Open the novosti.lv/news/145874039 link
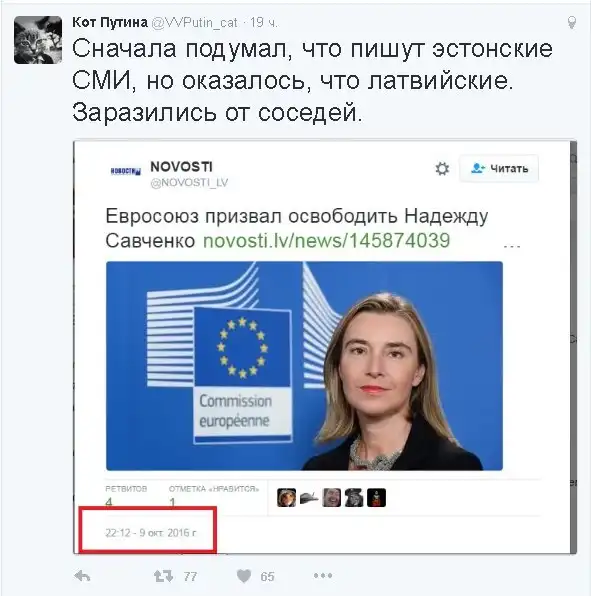 [326, 241]
